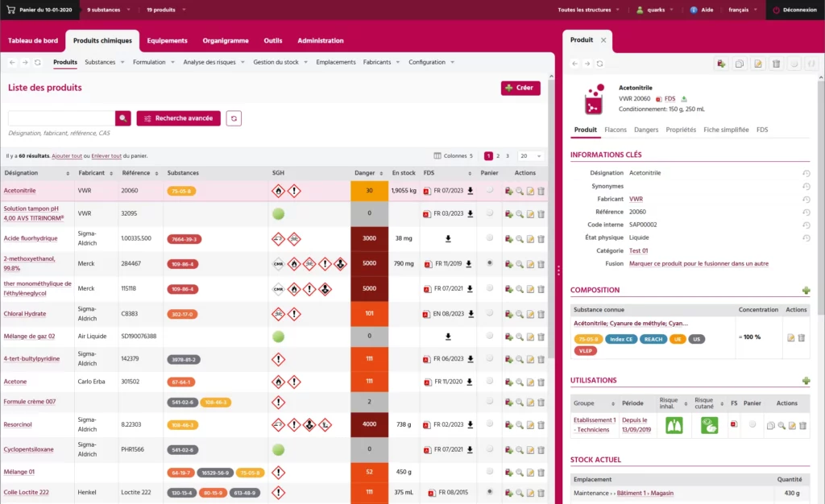Click the product search input field

tap(61, 118)
